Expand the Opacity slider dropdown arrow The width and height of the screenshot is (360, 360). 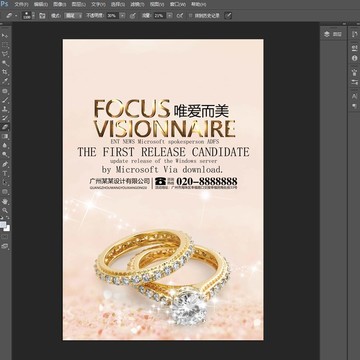click(123, 16)
